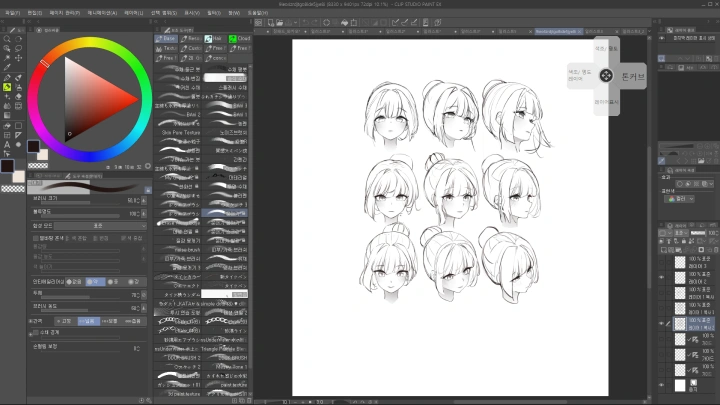720x405 pixels.
Task: Select the Correct Line tool at palette bottom
Action: pyautogui.click(x=7, y=153)
